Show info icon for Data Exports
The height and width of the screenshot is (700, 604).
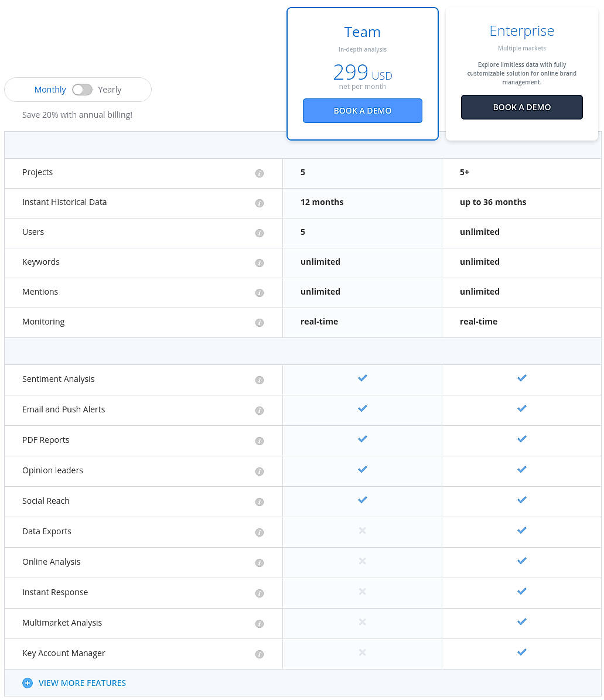point(260,532)
